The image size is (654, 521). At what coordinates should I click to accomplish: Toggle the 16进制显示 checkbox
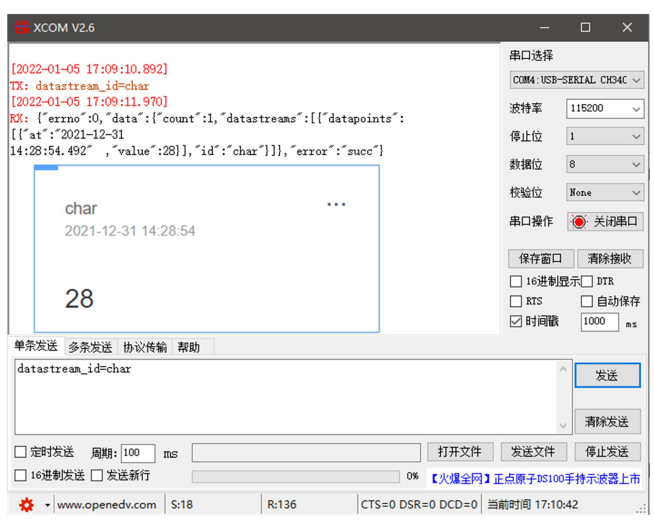pyautogui.click(x=516, y=281)
